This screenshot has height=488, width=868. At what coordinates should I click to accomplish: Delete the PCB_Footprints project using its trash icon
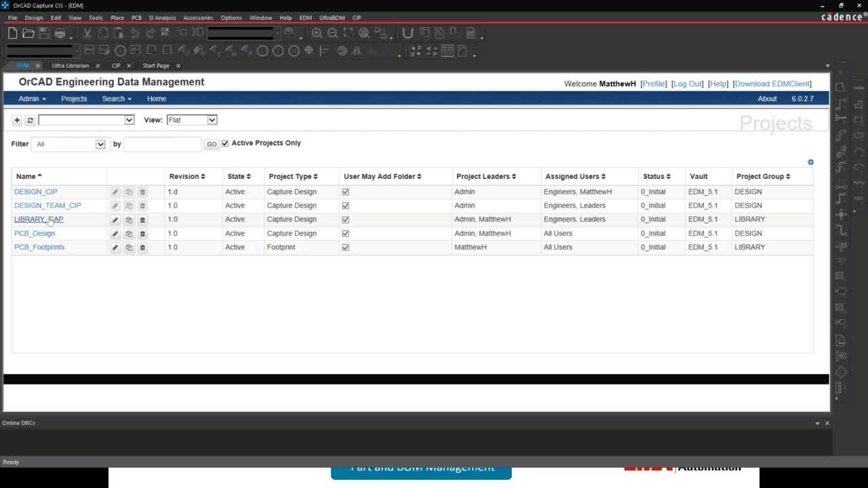click(142, 247)
